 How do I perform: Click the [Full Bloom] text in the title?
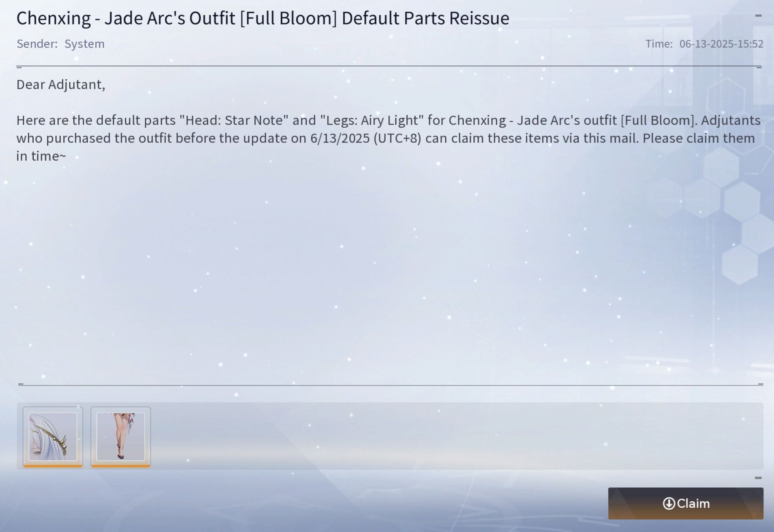click(x=289, y=18)
